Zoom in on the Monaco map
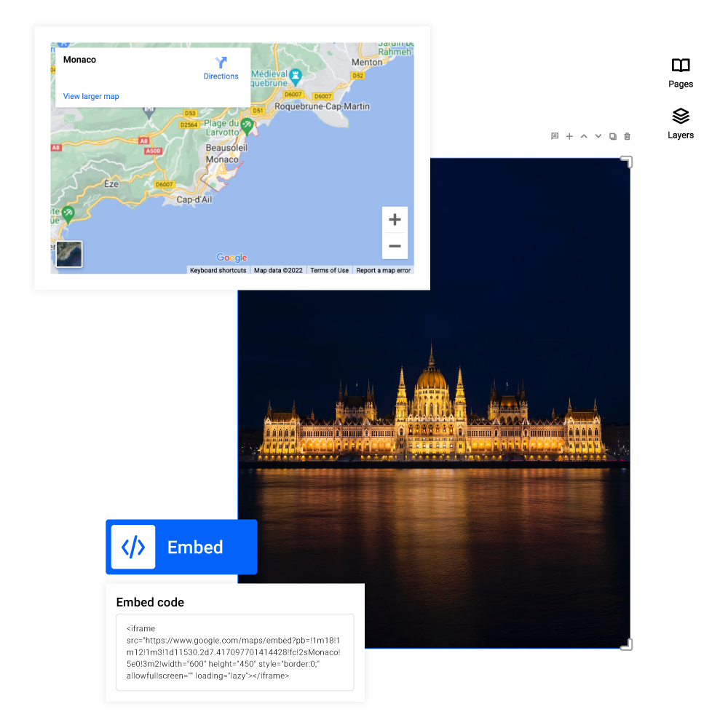The height and width of the screenshot is (728, 728). pyautogui.click(x=395, y=219)
